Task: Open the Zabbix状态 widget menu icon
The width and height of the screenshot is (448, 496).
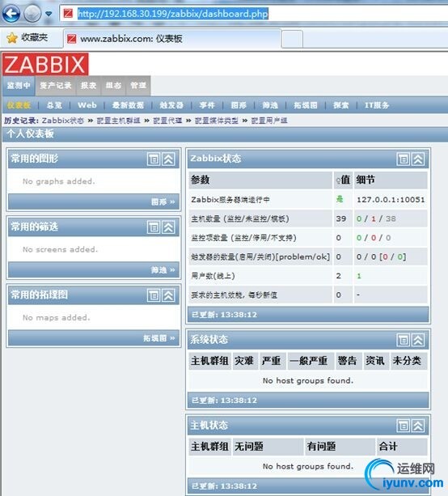Action: 403,159
